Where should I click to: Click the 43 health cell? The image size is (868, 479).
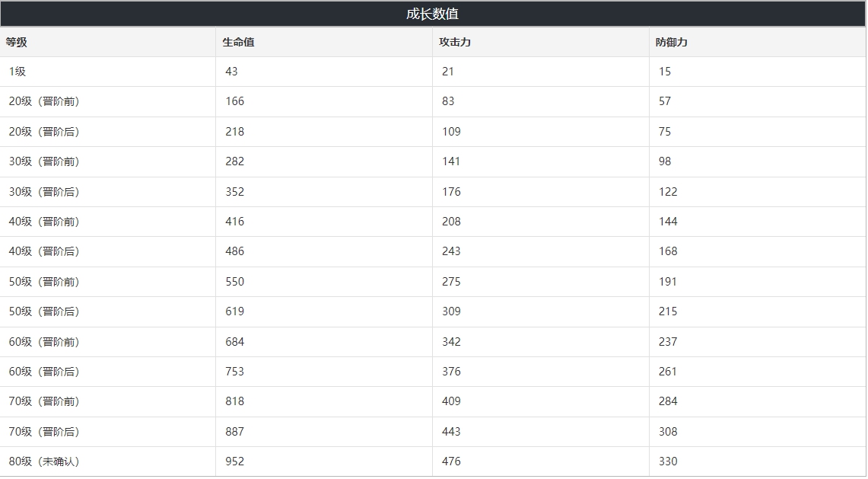pyautogui.click(x=324, y=72)
